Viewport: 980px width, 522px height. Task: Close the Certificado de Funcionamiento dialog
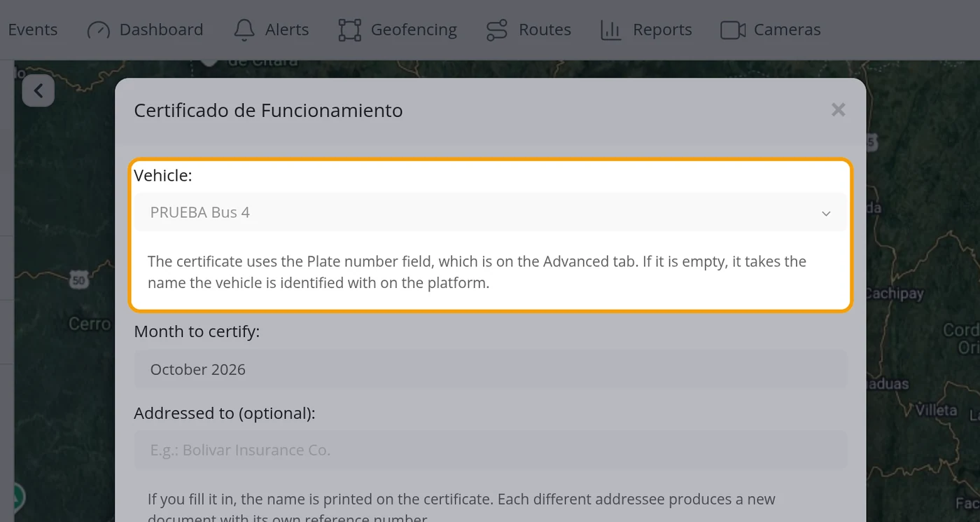(838, 109)
